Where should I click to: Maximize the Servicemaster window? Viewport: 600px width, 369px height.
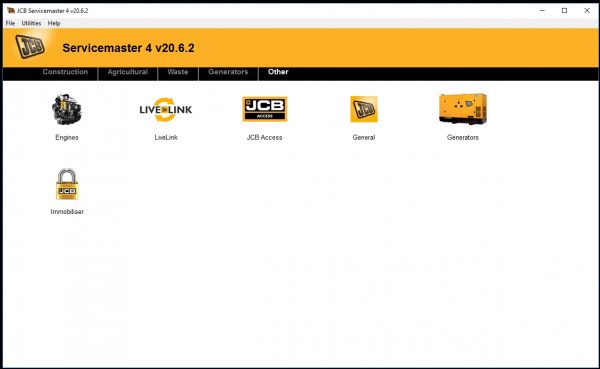[564, 11]
